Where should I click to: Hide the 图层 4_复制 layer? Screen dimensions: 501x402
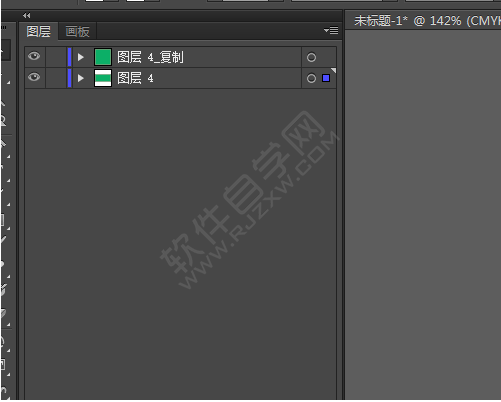pos(34,57)
